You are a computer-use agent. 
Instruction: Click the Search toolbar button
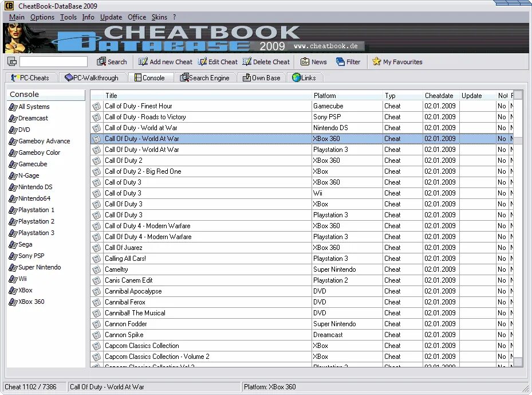tap(112, 62)
